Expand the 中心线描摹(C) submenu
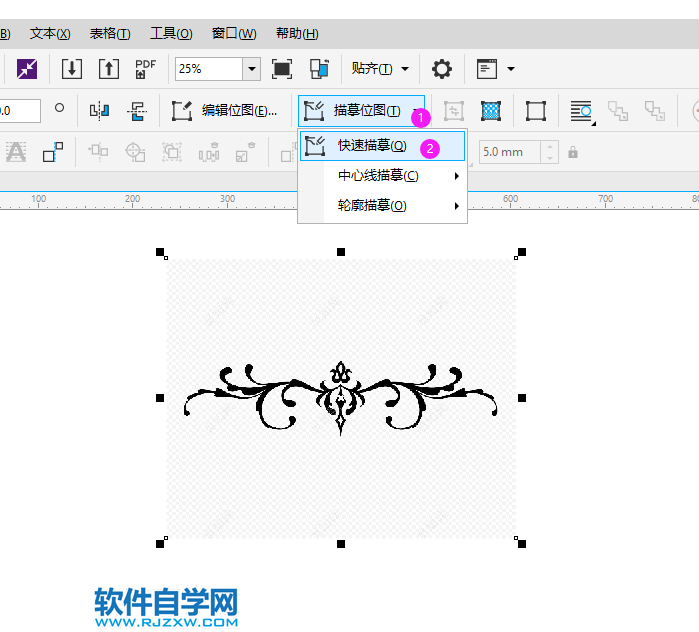The image size is (699, 632). 382,176
